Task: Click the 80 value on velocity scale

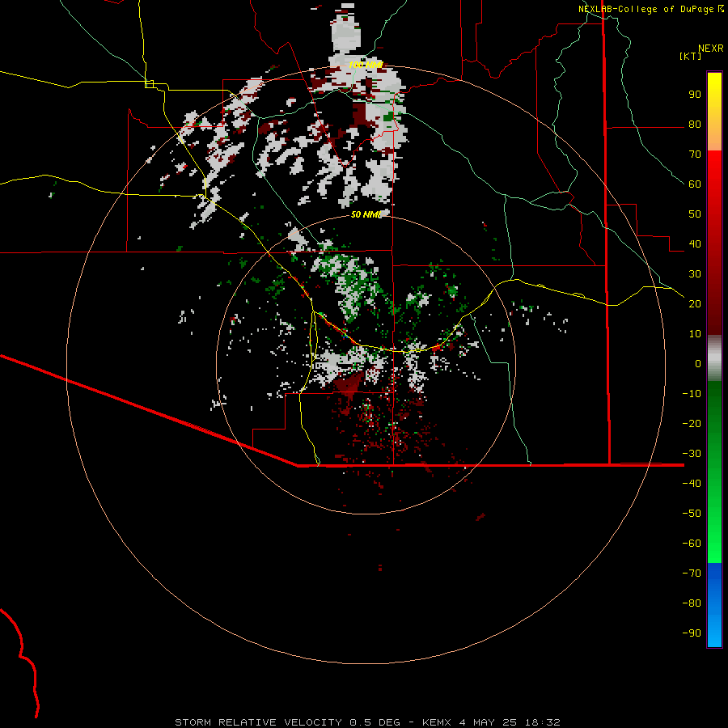Action: tap(695, 124)
